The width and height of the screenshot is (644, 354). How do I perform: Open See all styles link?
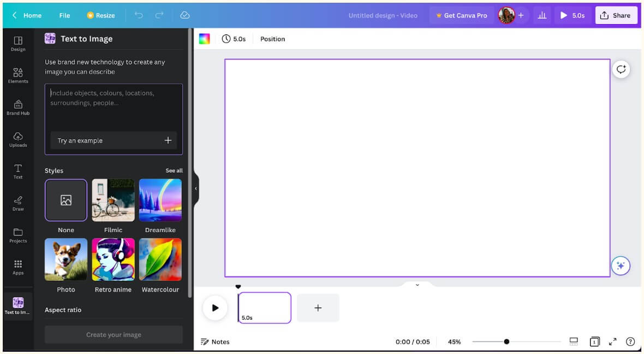[174, 170]
